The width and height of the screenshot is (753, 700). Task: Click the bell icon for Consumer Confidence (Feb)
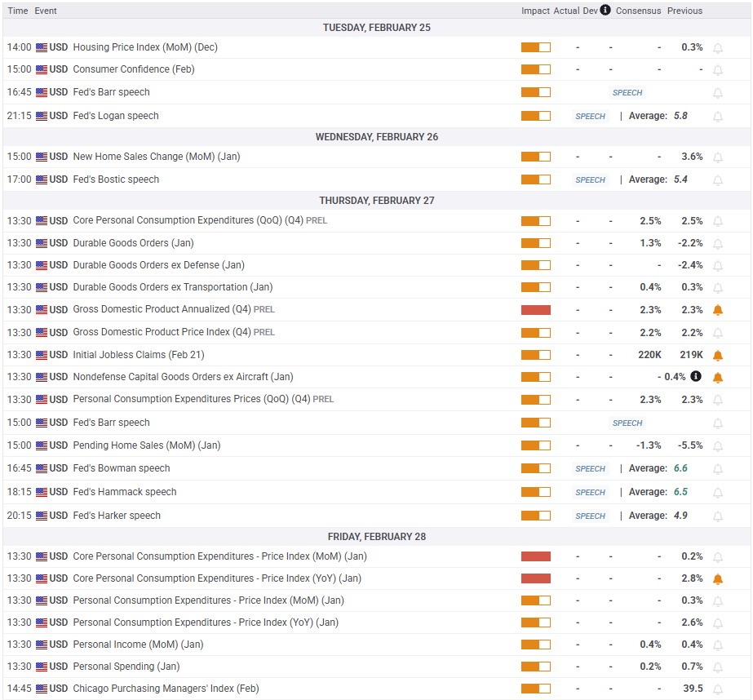coord(718,70)
